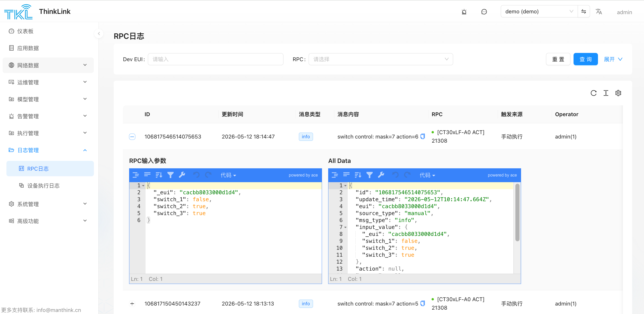Go to 仪表板 dashboard
Image resolution: width=644 pixels, height=314 pixels.
click(48, 31)
